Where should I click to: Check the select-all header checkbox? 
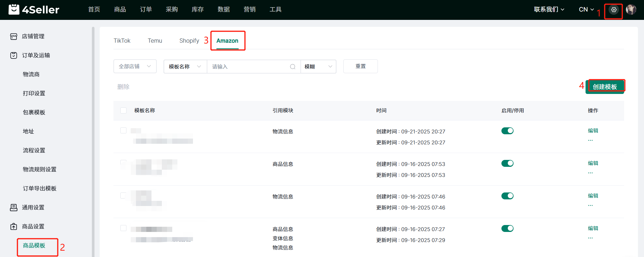click(x=123, y=111)
